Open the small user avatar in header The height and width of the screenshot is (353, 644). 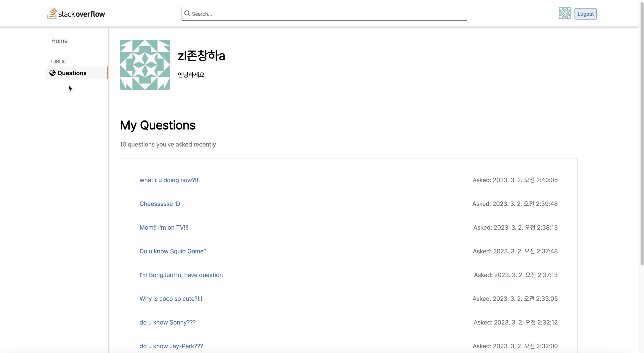565,13
